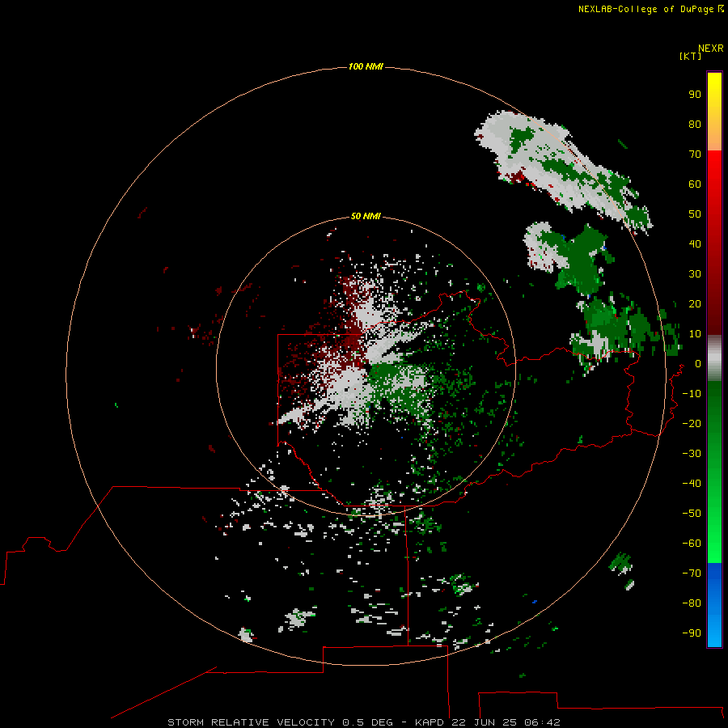
Task: Click the 20 value on velocity scale
Action: (x=695, y=303)
